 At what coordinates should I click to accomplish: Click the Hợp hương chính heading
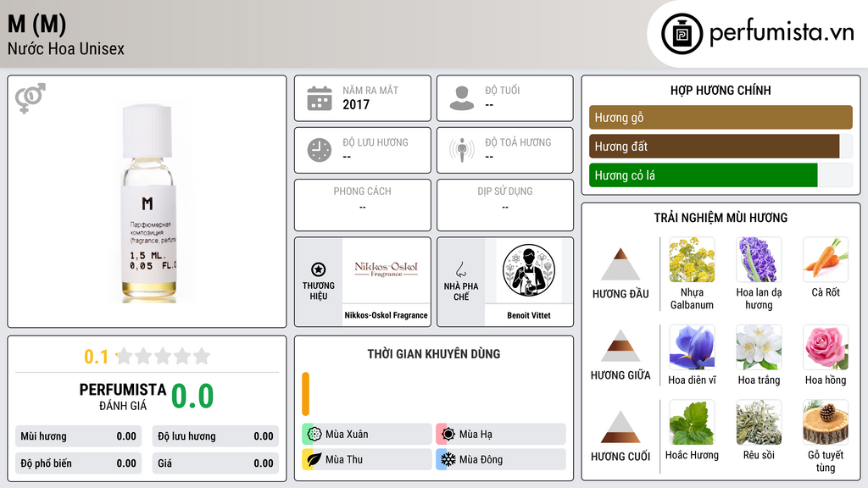[721, 90]
